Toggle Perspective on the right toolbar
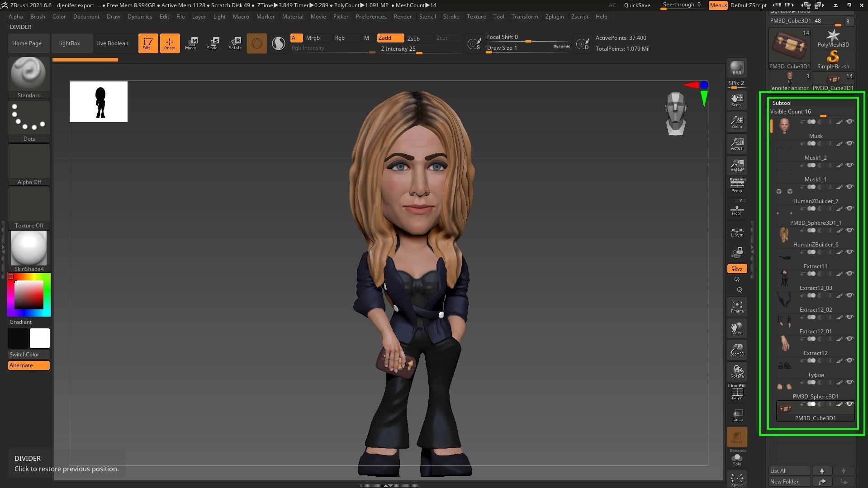 (737, 185)
